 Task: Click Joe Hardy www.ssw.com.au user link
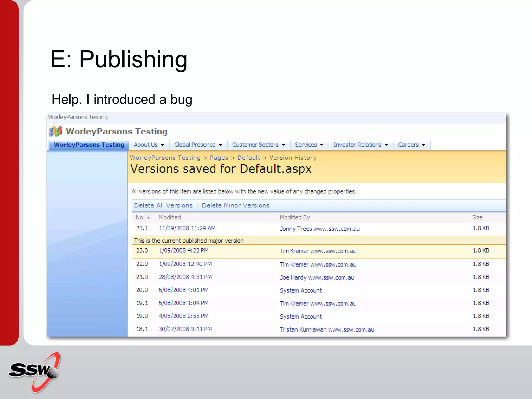coord(317,277)
